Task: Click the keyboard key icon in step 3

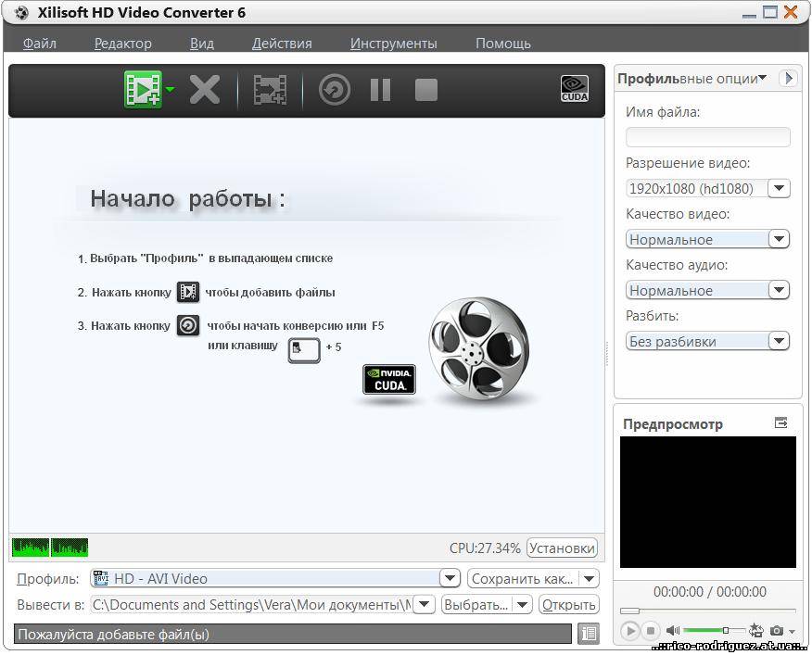Action: 304,350
